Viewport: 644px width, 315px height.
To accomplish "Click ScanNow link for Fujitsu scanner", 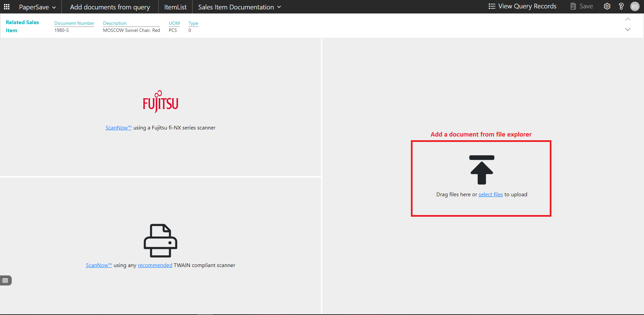I will 118,128.
